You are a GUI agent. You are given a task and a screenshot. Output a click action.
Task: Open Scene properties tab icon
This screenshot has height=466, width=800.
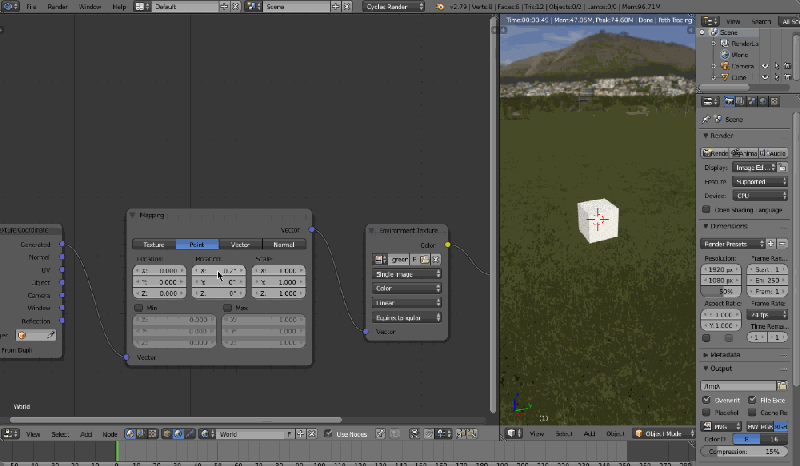coord(752,102)
